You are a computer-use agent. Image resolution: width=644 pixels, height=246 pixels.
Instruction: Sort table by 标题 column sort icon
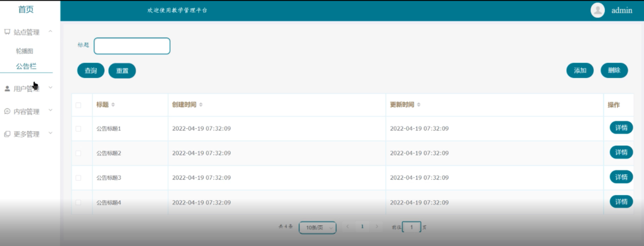[x=113, y=104]
